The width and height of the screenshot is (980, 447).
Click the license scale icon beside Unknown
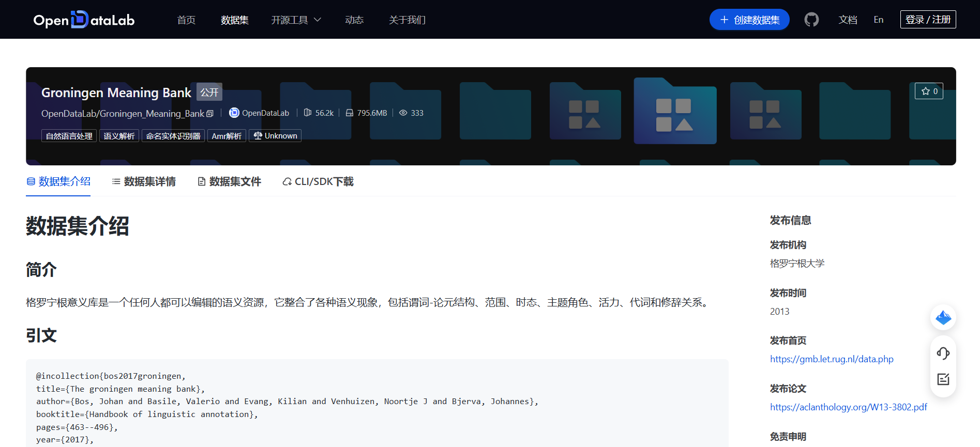pyautogui.click(x=258, y=136)
